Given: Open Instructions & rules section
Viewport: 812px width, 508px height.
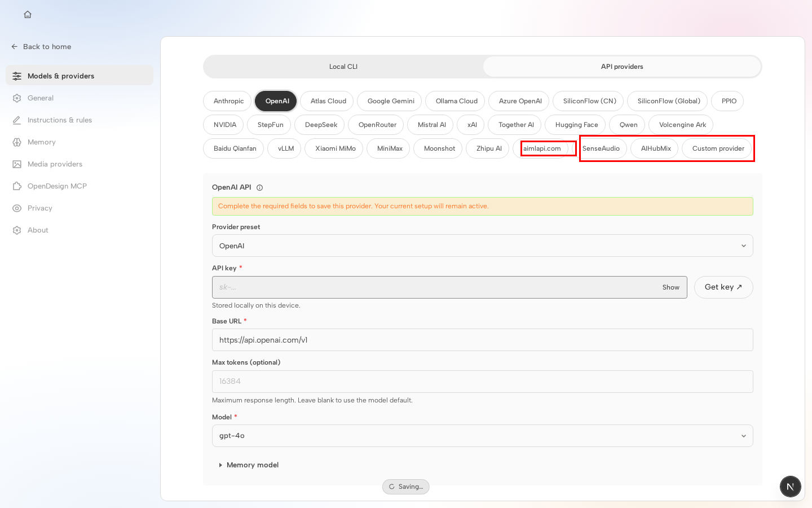Looking at the screenshot, I should tap(80, 120).
